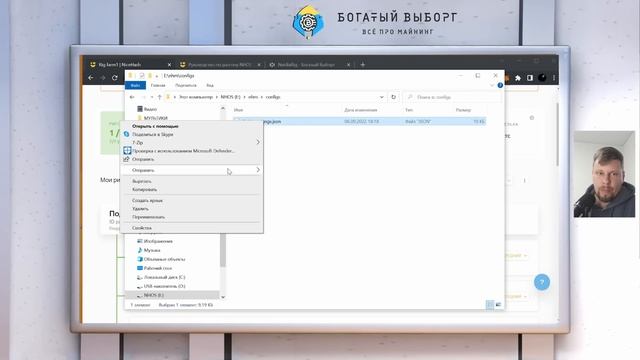Open Chrome three-dot menu
Viewport: 640px width, 360px height.
pyautogui.click(x=554, y=78)
